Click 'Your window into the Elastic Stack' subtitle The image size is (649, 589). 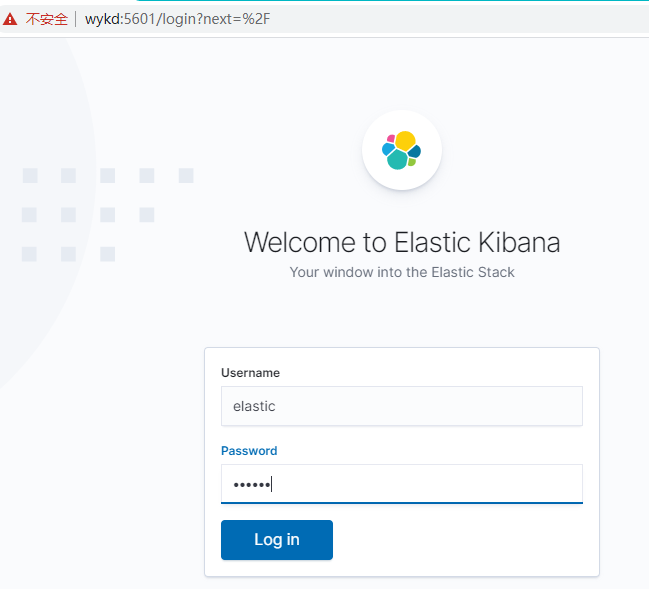point(402,272)
